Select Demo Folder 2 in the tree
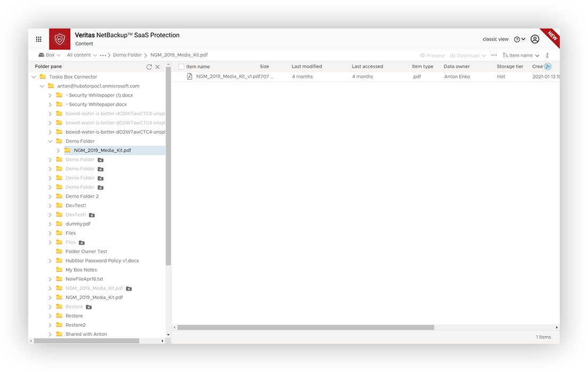The height and width of the screenshot is (372, 588). pos(82,196)
